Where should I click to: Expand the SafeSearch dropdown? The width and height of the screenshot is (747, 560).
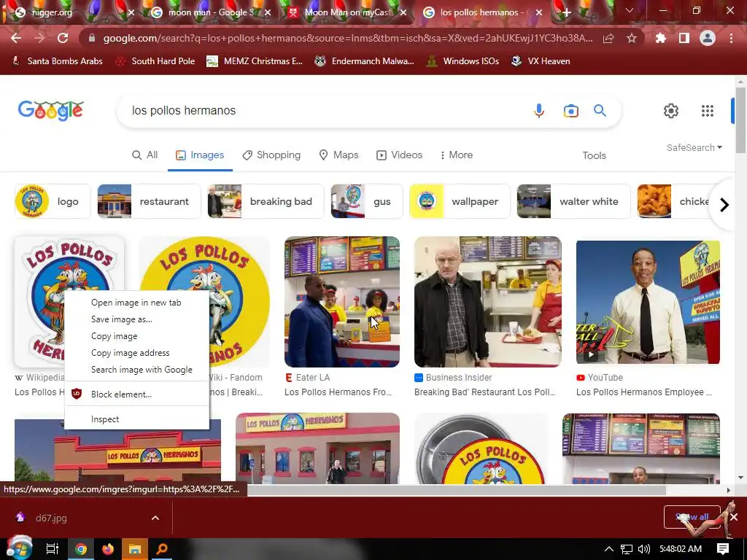click(694, 147)
